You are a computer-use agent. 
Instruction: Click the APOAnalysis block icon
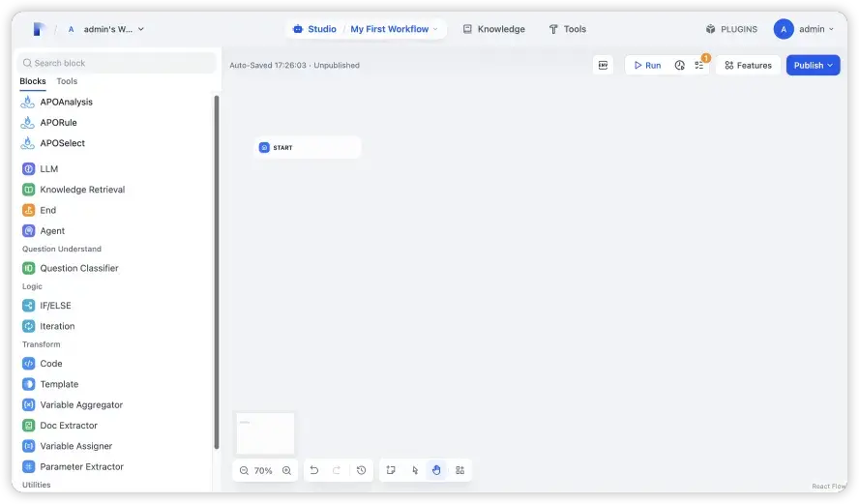(27, 102)
